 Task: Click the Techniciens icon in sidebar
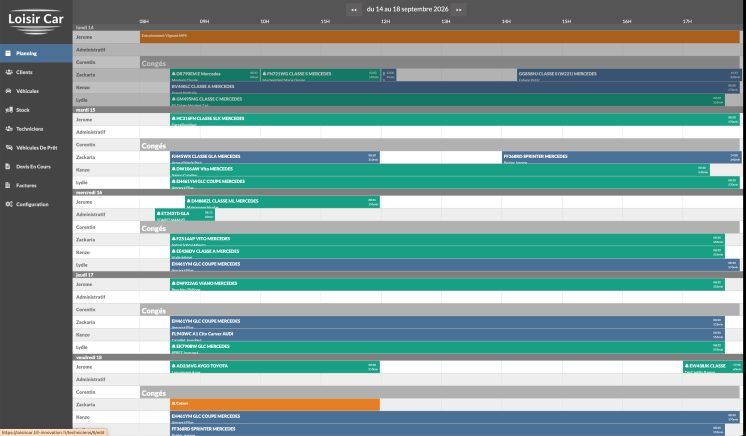(9, 129)
